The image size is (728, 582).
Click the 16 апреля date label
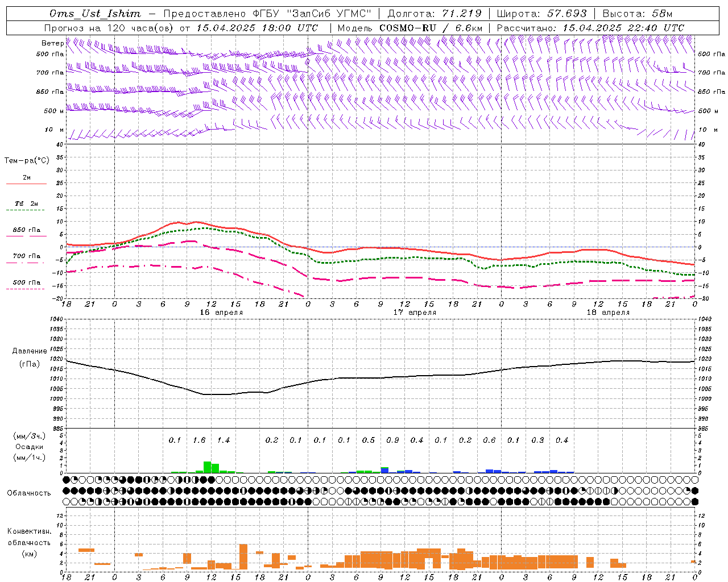pos(221,313)
